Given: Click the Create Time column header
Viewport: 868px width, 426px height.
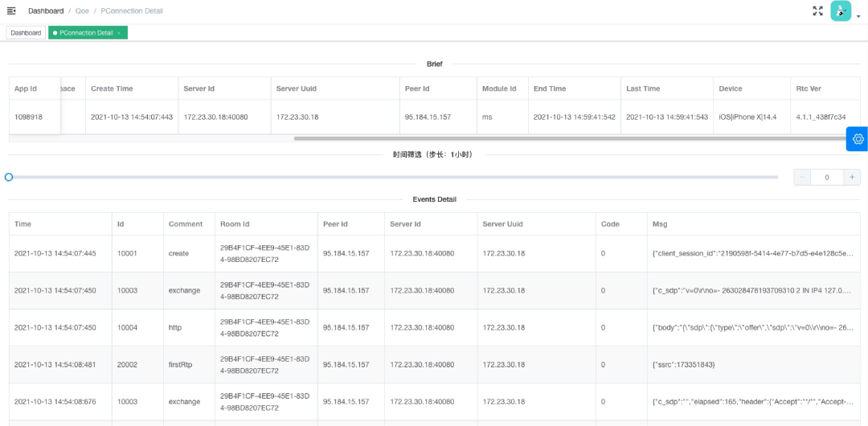Looking at the screenshot, I should click(113, 88).
